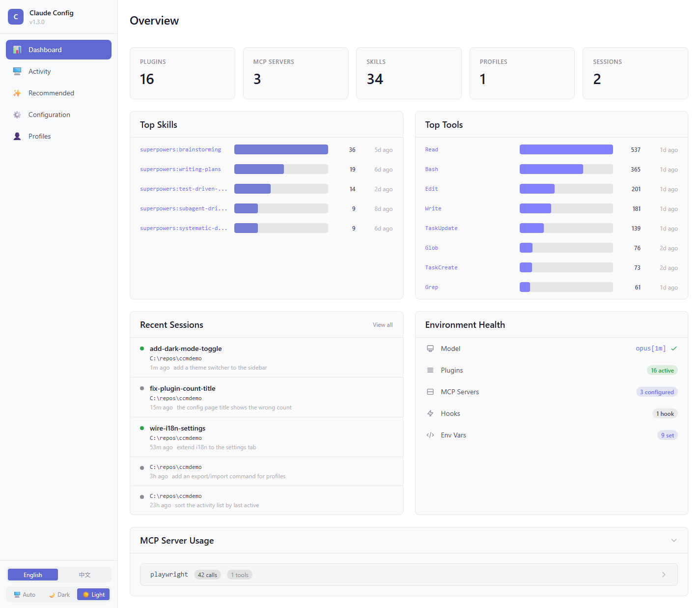Click the Configuration gear icon
Viewport: 700px width, 608px height.
pyautogui.click(x=17, y=115)
